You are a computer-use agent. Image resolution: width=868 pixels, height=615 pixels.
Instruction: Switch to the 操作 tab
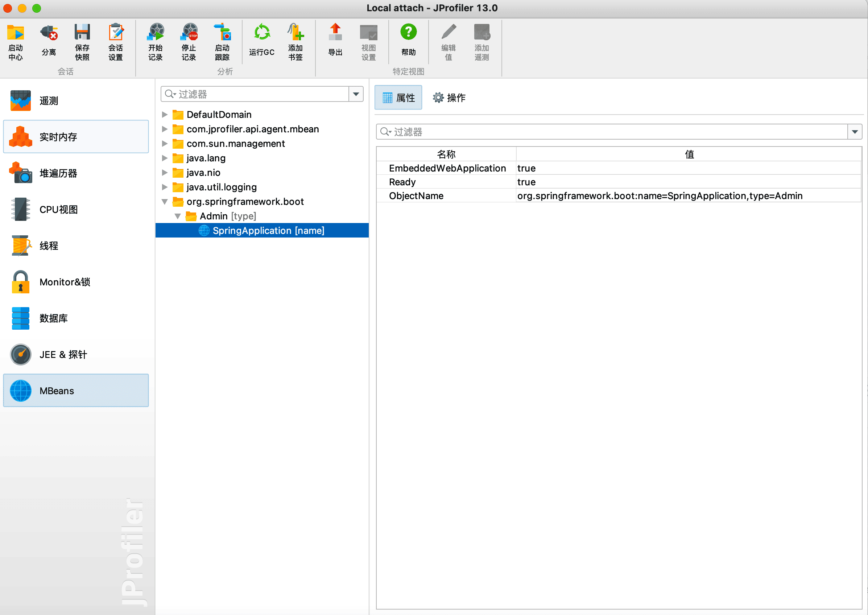[449, 98]
